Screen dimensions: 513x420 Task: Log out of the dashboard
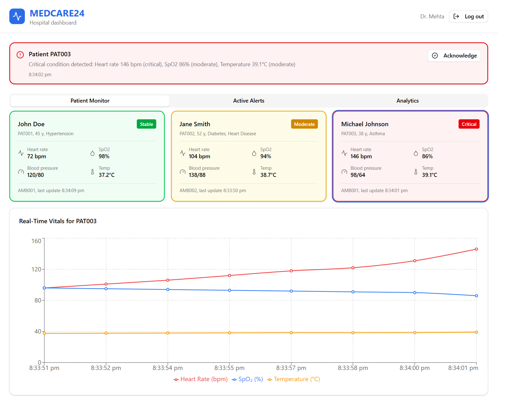click(x=469, y=16)
